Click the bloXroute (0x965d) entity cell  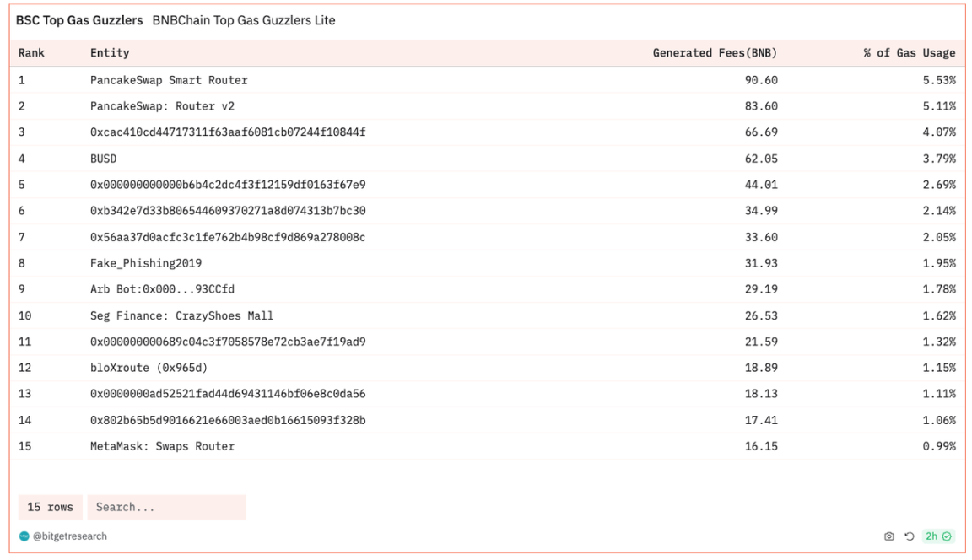click(148, 368)
